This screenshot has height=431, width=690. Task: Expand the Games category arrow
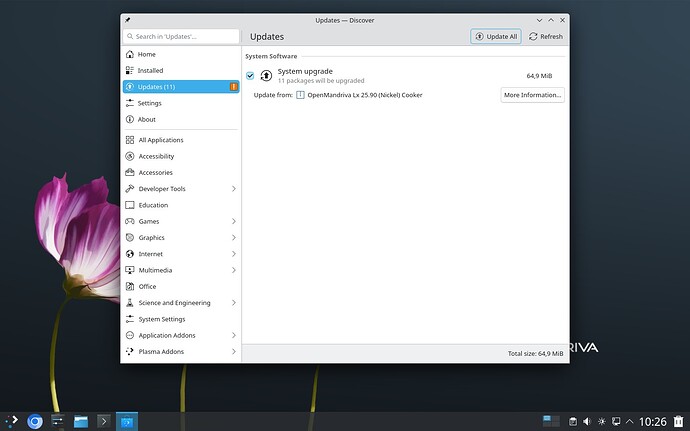(x=234, y=221)
